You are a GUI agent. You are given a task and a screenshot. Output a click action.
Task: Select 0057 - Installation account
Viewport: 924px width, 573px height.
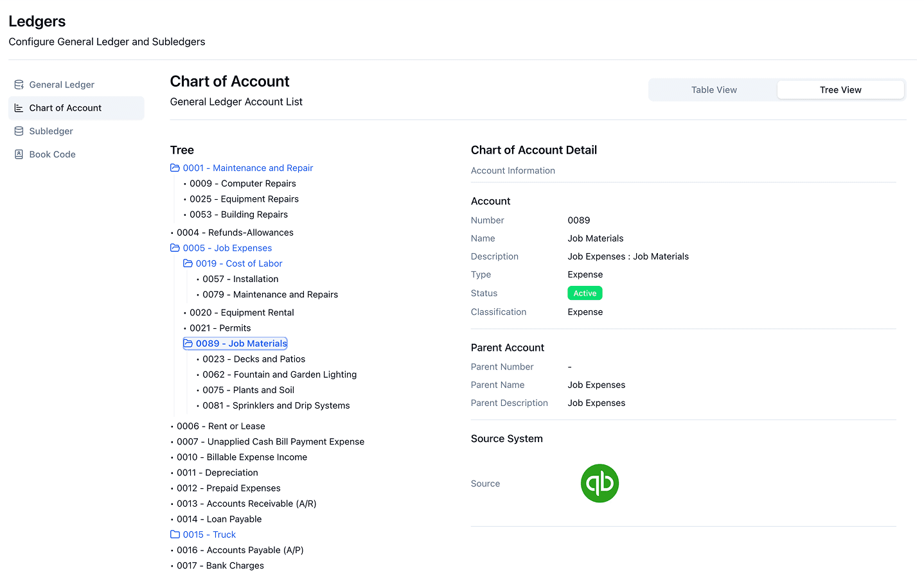(240, 279)
